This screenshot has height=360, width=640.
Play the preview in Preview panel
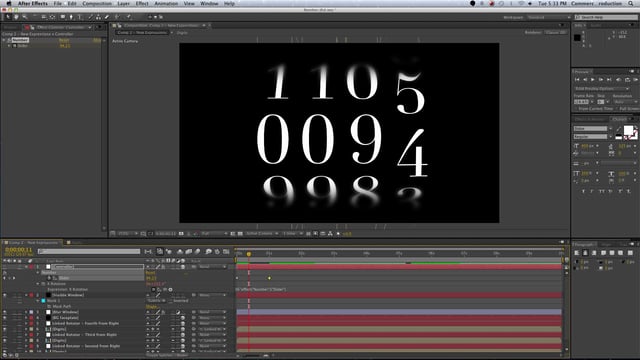tap(593, 80)
